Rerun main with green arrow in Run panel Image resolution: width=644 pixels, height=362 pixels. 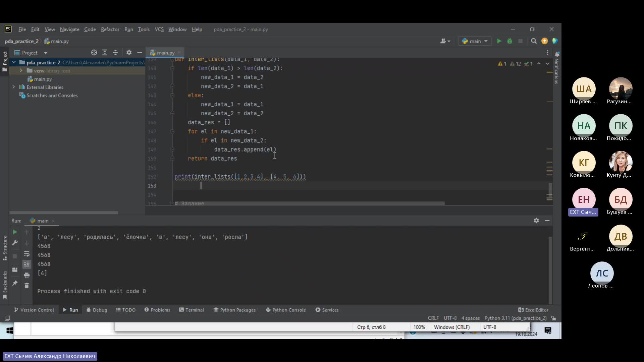15,232
